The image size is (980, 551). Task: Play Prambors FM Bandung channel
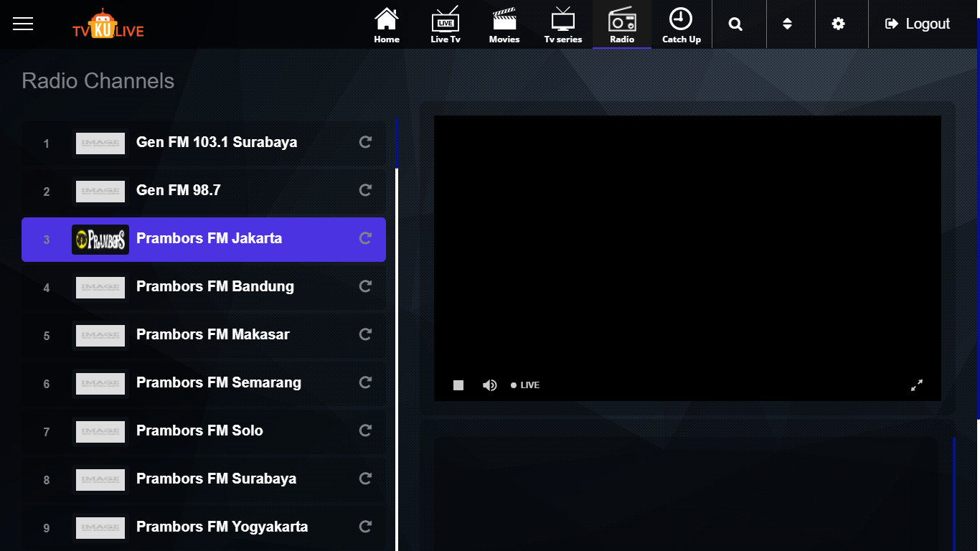[204, 287]
